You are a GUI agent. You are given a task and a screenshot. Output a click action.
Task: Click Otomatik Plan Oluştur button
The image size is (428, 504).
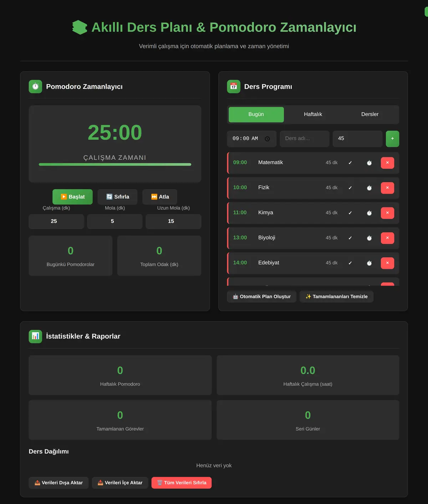click(x=262, y=297)
